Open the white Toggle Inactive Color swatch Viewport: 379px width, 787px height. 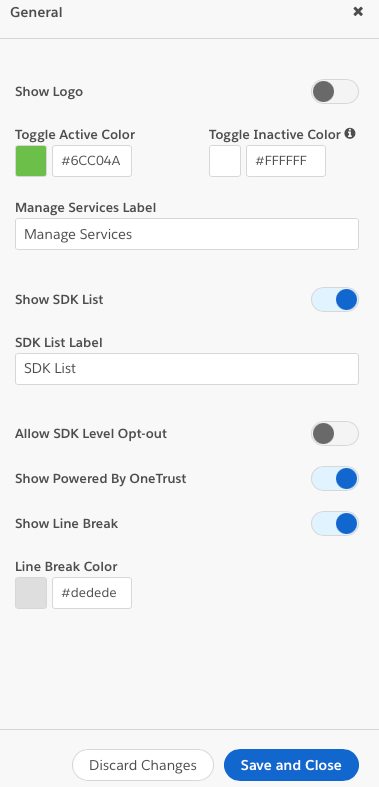(x=225, y=161)
